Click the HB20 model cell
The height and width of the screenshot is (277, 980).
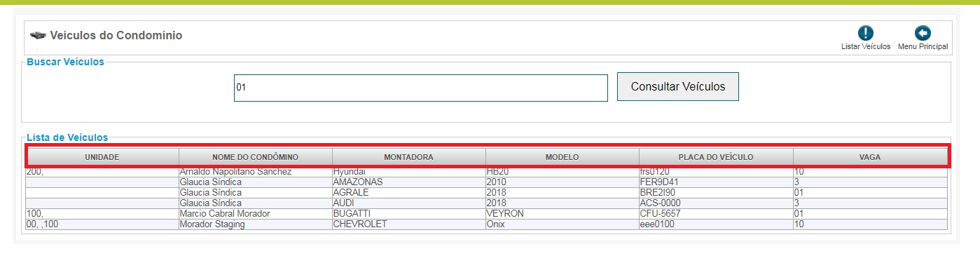(x=562, y=172)
